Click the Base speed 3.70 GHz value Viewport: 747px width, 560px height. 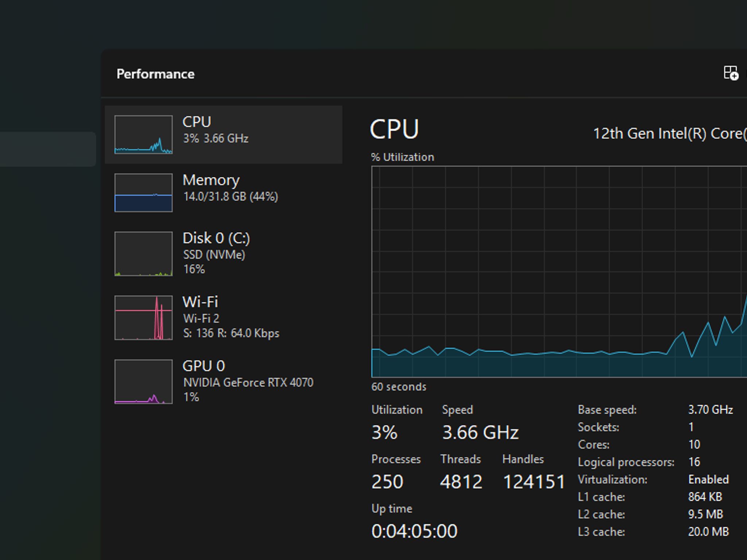pos(711,410)
